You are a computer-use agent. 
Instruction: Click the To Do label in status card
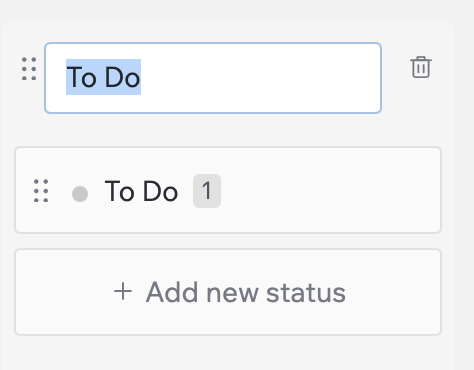[141, 191]
